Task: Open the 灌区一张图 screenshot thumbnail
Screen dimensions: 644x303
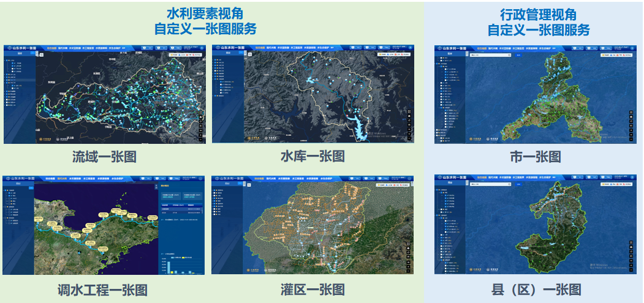Action: point(313,225)
